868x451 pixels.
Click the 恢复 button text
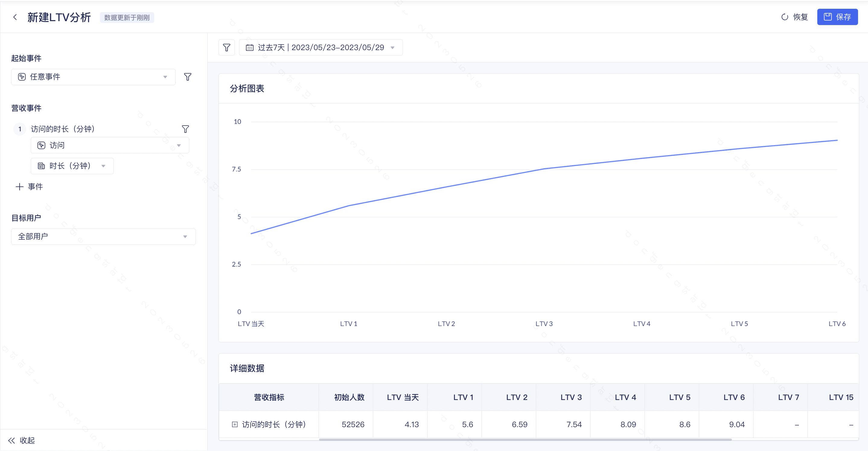click(x=800, y=17)
